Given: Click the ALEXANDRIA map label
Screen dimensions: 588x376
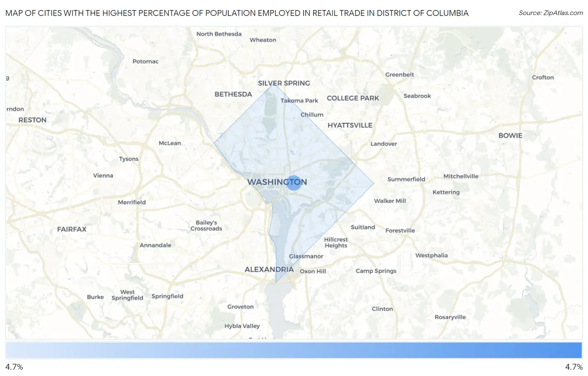Looking at the screenshot, I should pyautogui.click(x=269, y=269).
